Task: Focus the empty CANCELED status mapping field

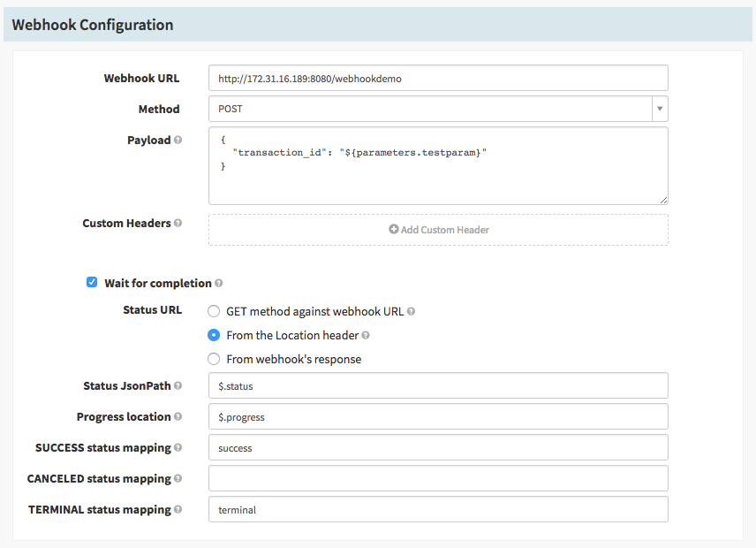Action: tap(438, 478)
